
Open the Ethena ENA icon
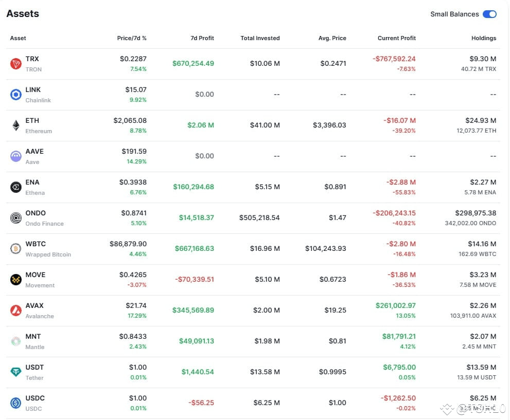tap(15, 187)
